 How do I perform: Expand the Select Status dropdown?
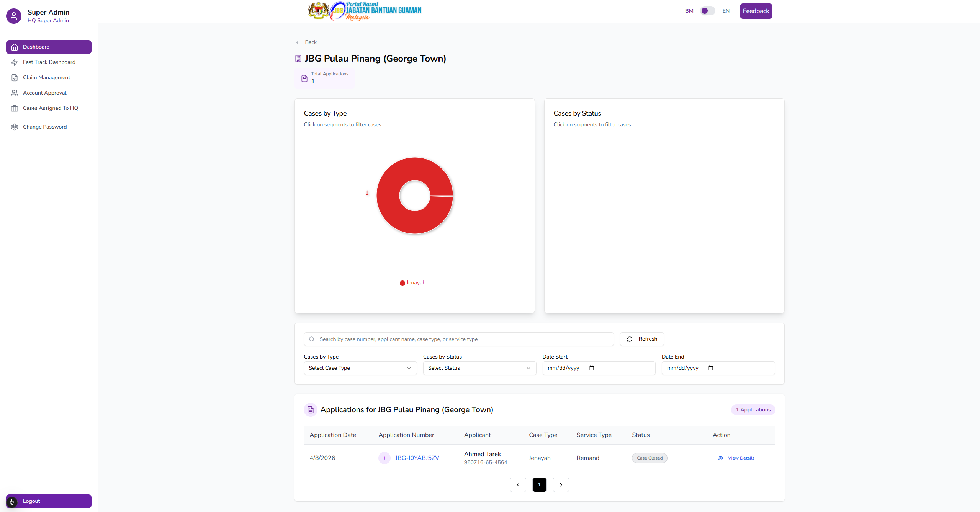coord(479,368)
